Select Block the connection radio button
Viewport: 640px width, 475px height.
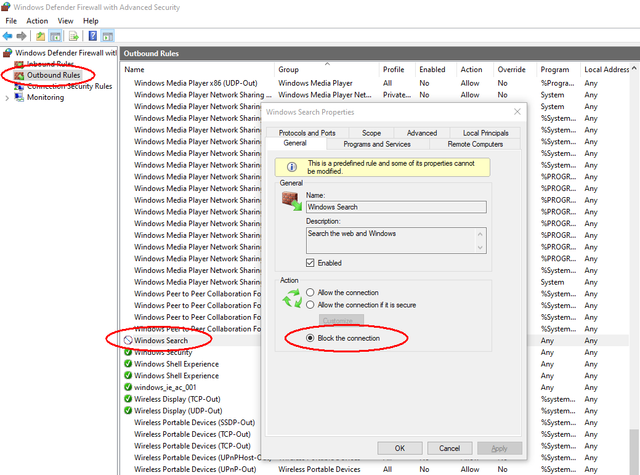pos(310,338)
